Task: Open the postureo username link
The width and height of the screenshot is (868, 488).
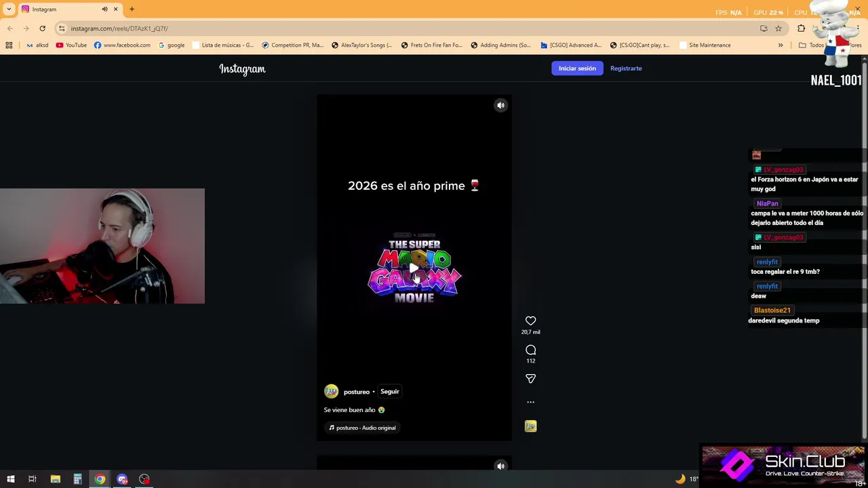Action: click(x=356, y=392)
